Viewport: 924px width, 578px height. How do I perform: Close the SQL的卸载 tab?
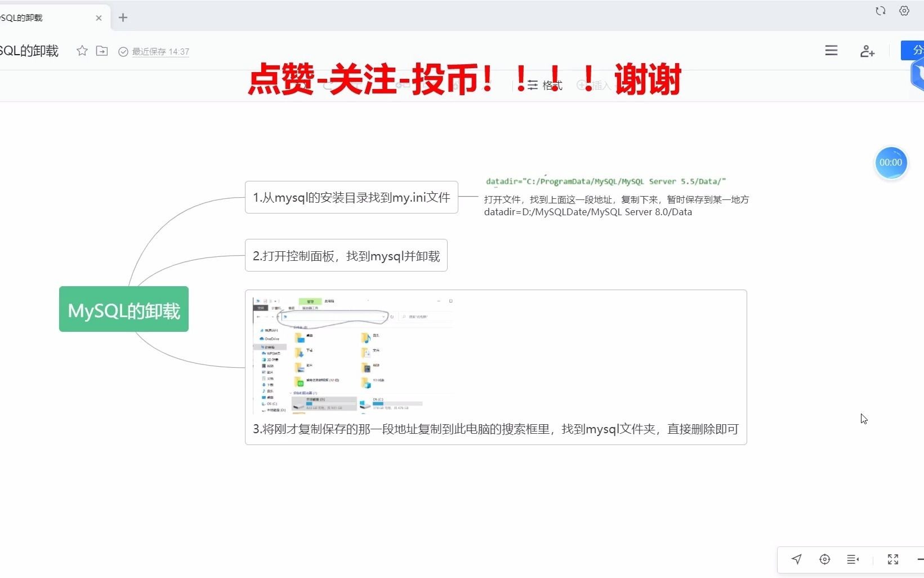(x=99, y=18)
